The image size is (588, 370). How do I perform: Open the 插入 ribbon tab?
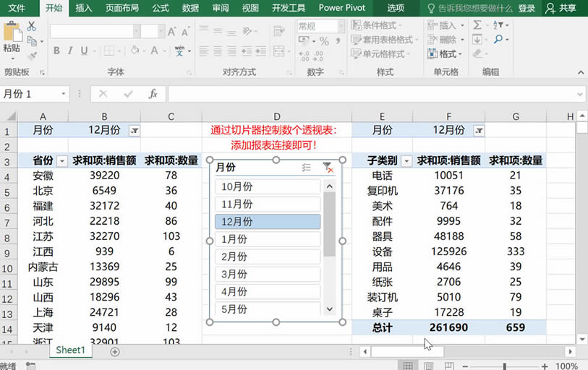click(83, 8)
